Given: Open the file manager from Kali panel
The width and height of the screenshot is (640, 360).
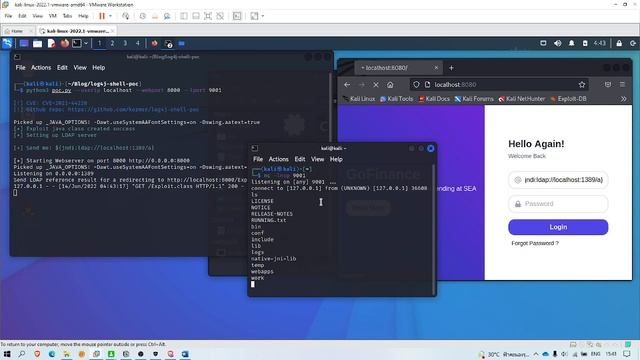Looking at the screenshot, I should [x=38, y=43].
